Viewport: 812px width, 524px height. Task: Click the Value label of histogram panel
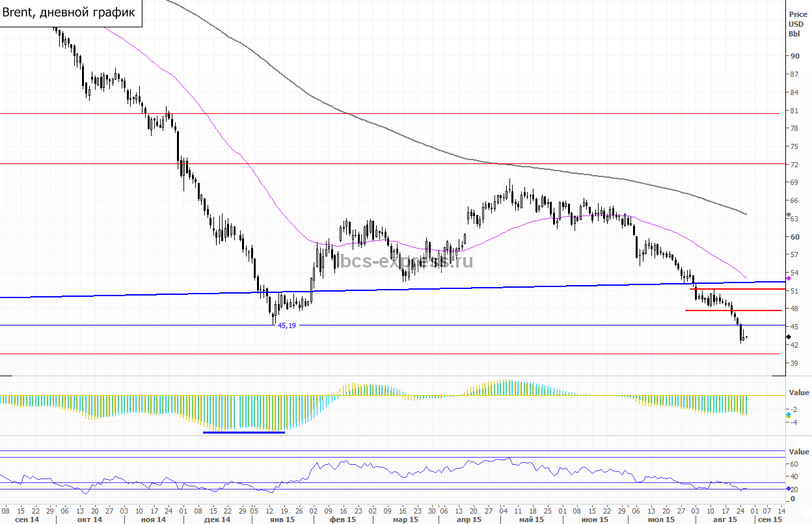tap(799, 393)
